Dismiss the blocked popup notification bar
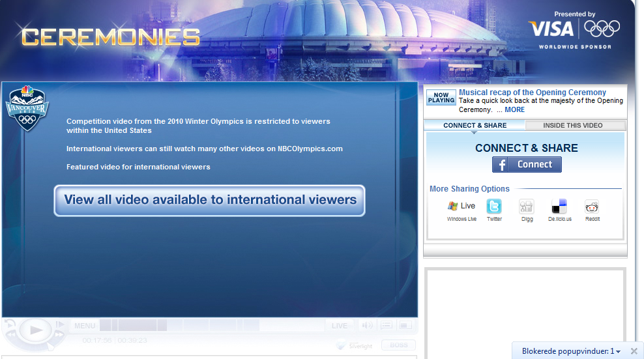 tap(634, 351)
